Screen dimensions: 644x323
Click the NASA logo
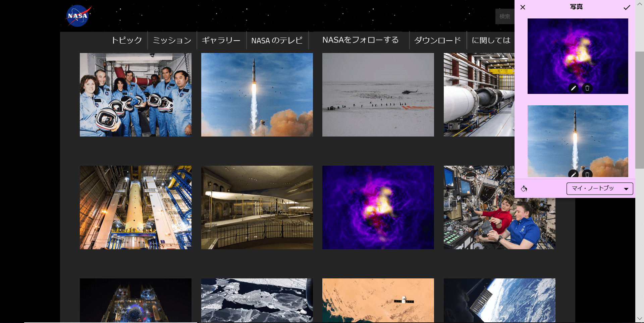[78, 16]
